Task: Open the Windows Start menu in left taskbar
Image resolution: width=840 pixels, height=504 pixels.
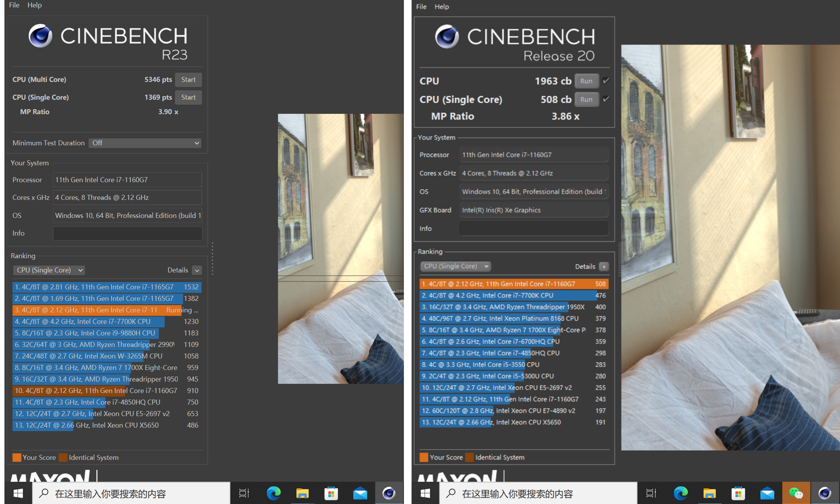Action: pos(18,493)
